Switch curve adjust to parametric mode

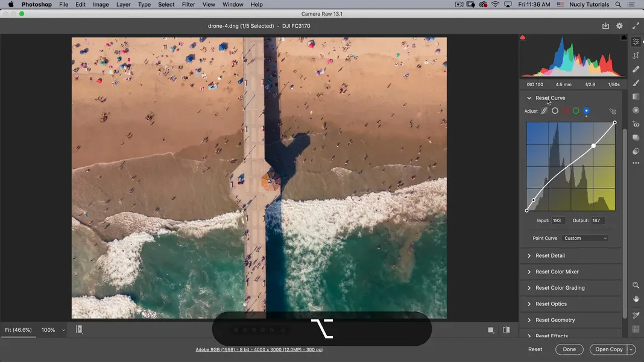[544, 111]
